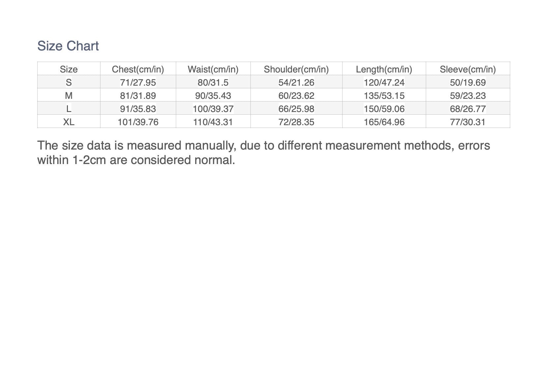Click the Size Chart heading
555x392 pixels.
(x=68, y=46)
